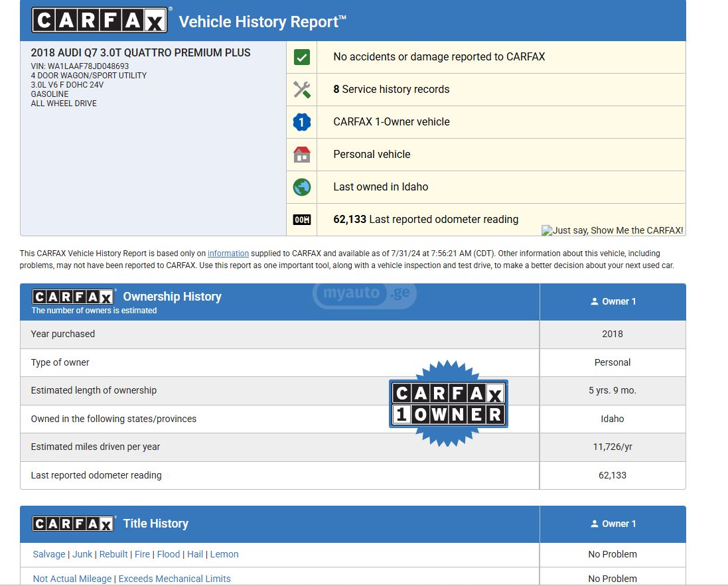
Task: Click the Personal owner type value
Action: pos(613,362)
